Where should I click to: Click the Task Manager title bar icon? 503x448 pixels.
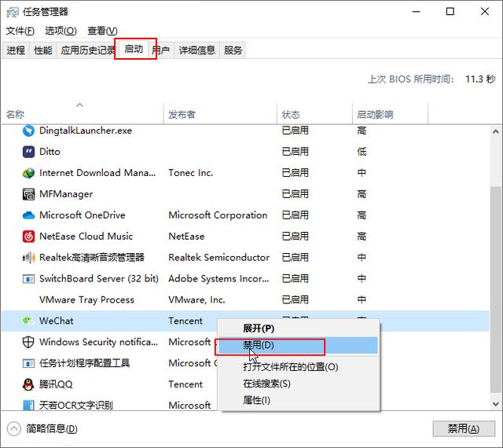click(x=13, y=12)
